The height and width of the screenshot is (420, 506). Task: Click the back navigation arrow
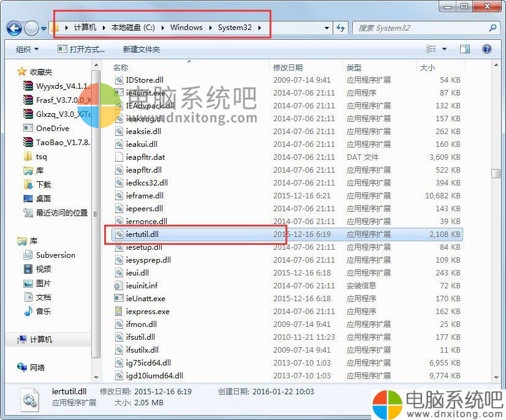click(x=14, y=28)
